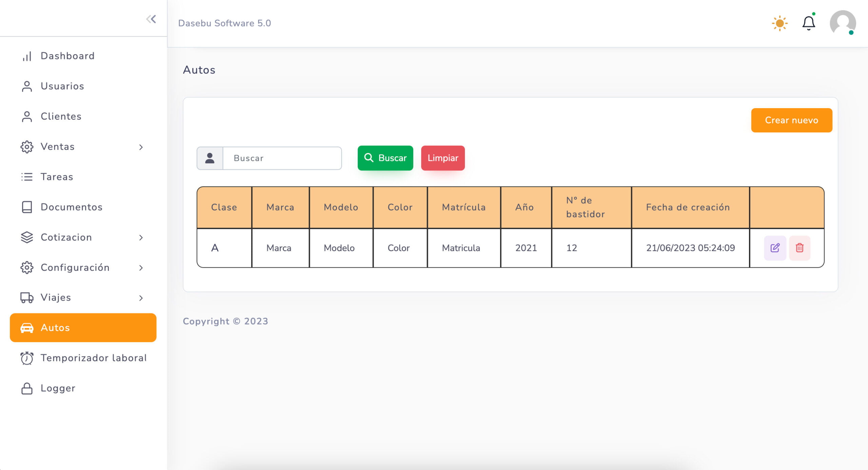Screen dimensions: 868x470
Task: Click the user icon beside search field
Action: (x=210, y=158)
